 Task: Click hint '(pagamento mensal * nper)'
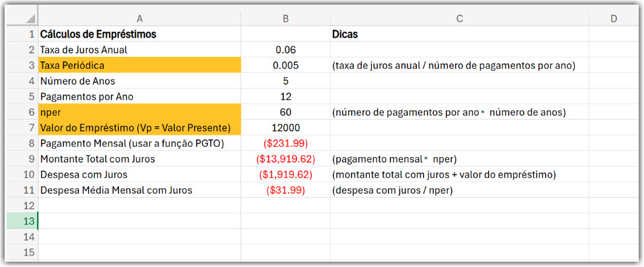460,159
